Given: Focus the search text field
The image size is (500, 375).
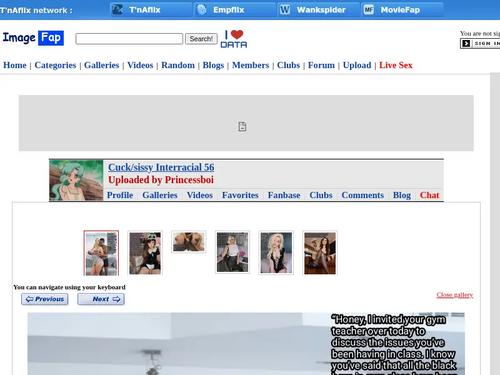Looking at the screenshot, I should [x=129, y=39].
